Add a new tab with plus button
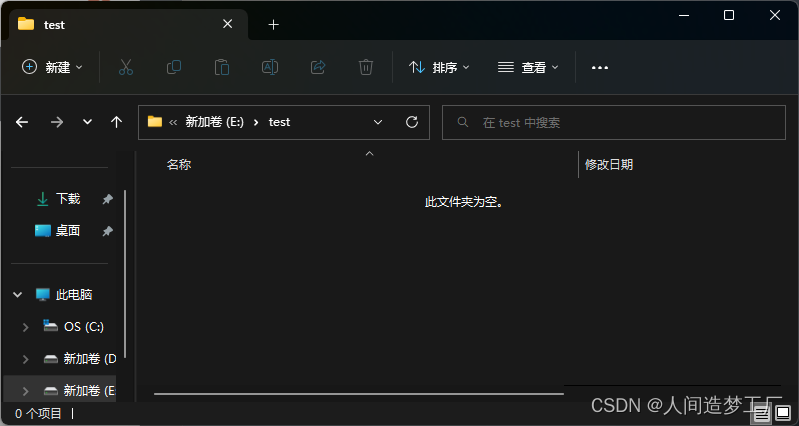799x426 pixels. 274,24
